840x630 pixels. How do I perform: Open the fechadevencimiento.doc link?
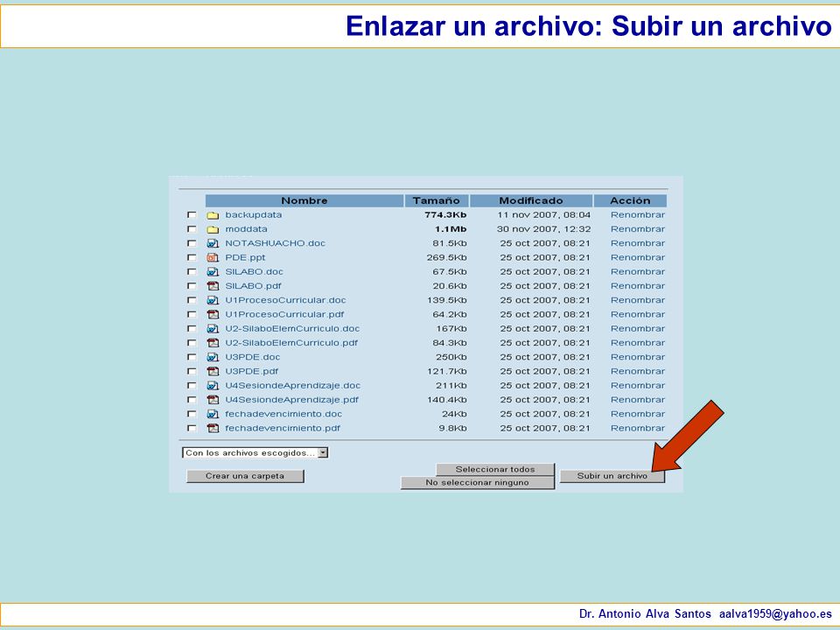pyautogui.click(x=283, y=414)
